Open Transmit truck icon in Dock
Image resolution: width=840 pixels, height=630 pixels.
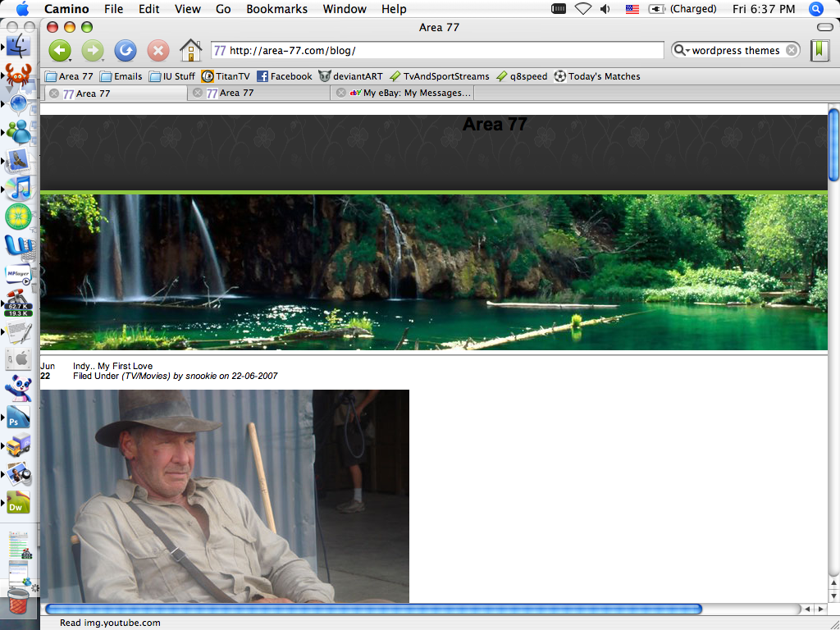pos(19,445)
